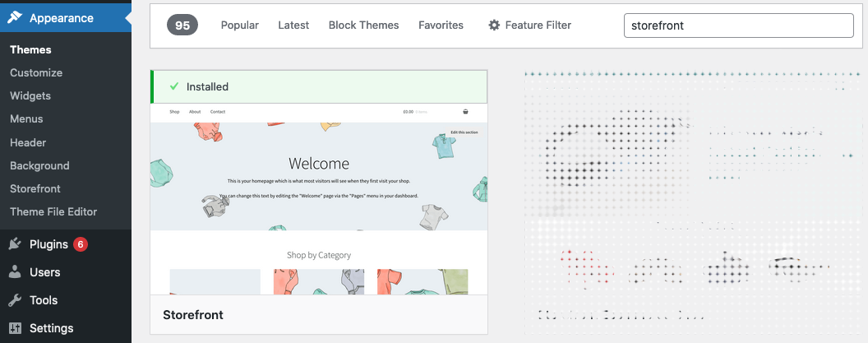868x343 pixels.
Task: Click the 95 results count badge
Action: pos(182,25)
